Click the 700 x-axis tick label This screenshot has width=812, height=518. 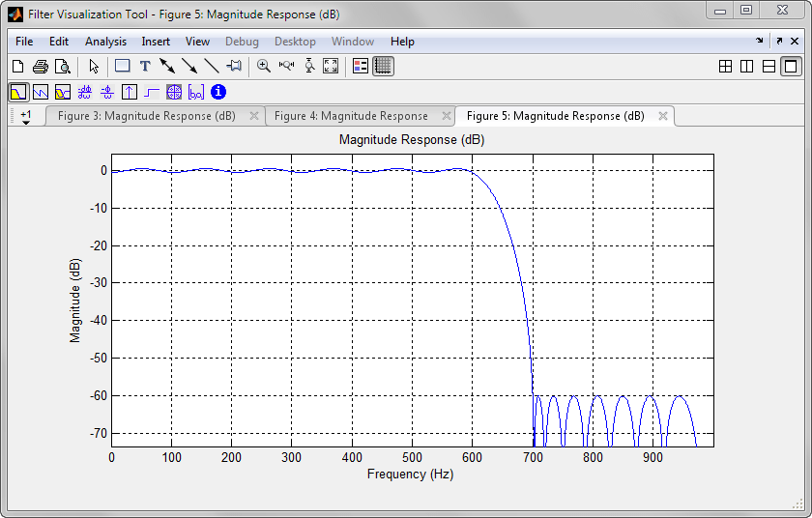[533, 457]
